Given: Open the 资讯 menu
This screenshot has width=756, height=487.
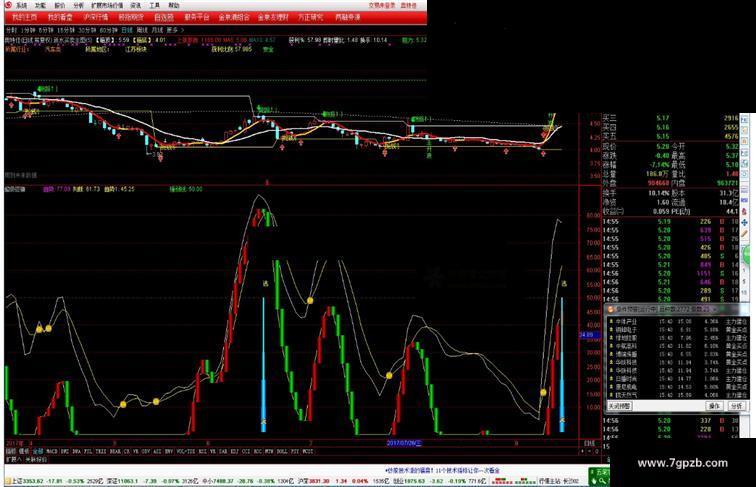Looking at the screenshot, I should [136, 5].
